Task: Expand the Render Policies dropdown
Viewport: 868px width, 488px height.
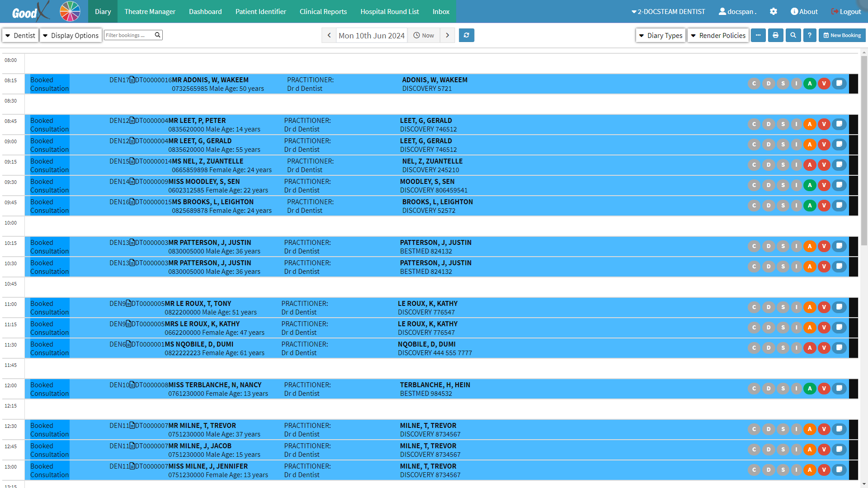Action: [718, 35]
